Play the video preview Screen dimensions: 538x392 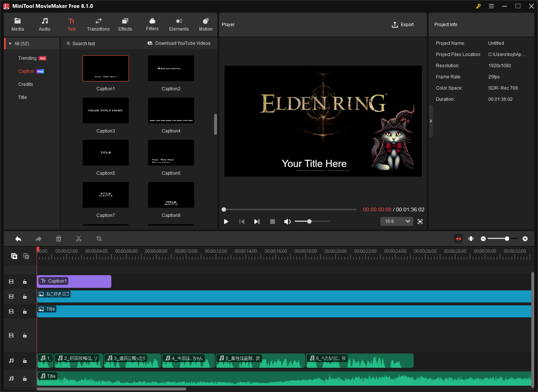coord(226,221)
